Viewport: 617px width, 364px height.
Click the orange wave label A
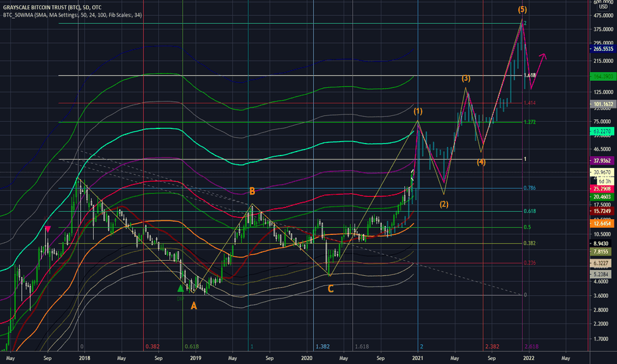(193, 305)
